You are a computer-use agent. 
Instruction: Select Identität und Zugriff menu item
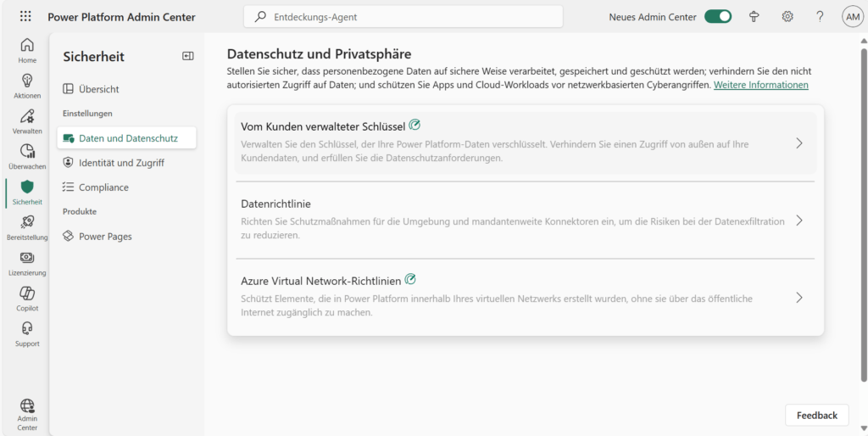pos(121,163)
